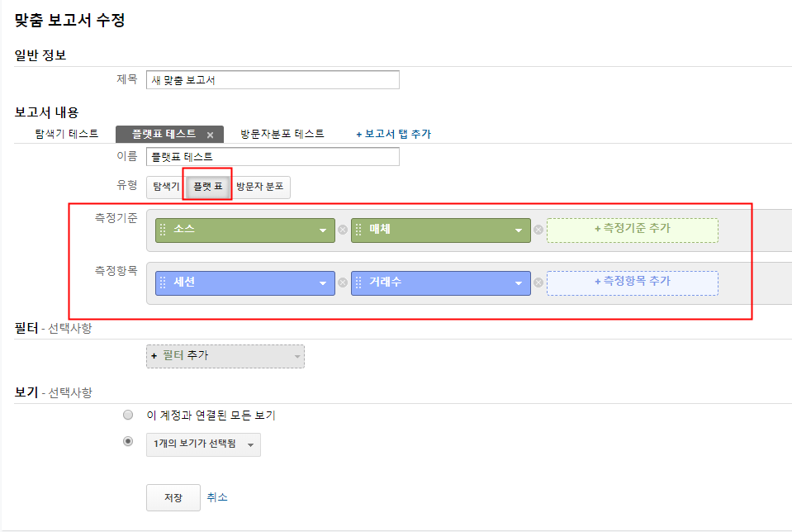Remove the 매체 dimension with its X icon
Screen dimensions: 792x532
(538, 230)
